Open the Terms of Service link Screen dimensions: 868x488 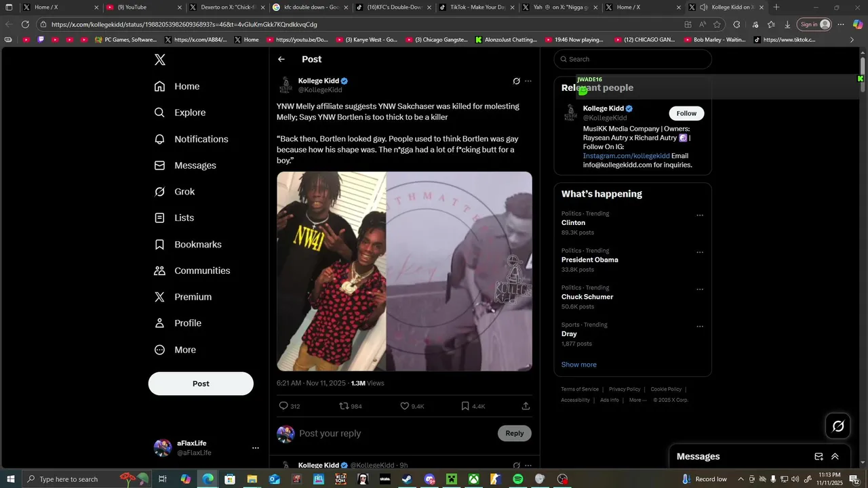(580, 389)
